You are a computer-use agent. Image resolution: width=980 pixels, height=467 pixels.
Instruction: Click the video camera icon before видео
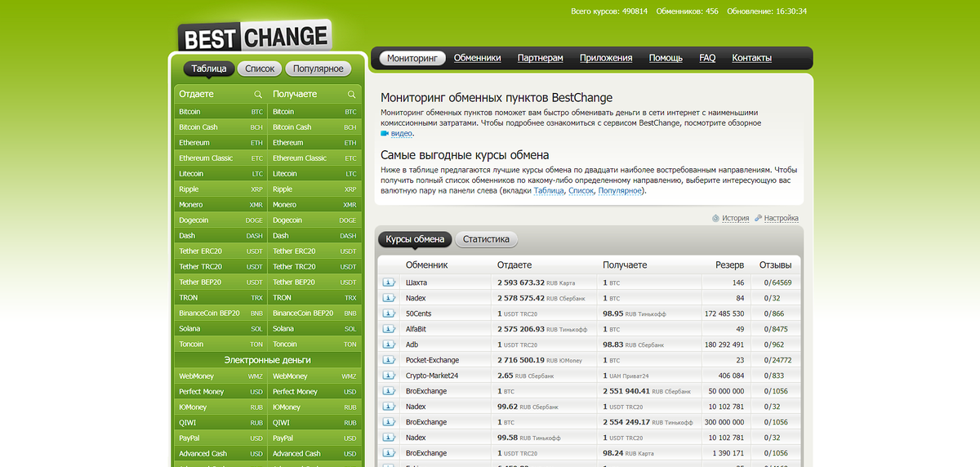point(385,133)
